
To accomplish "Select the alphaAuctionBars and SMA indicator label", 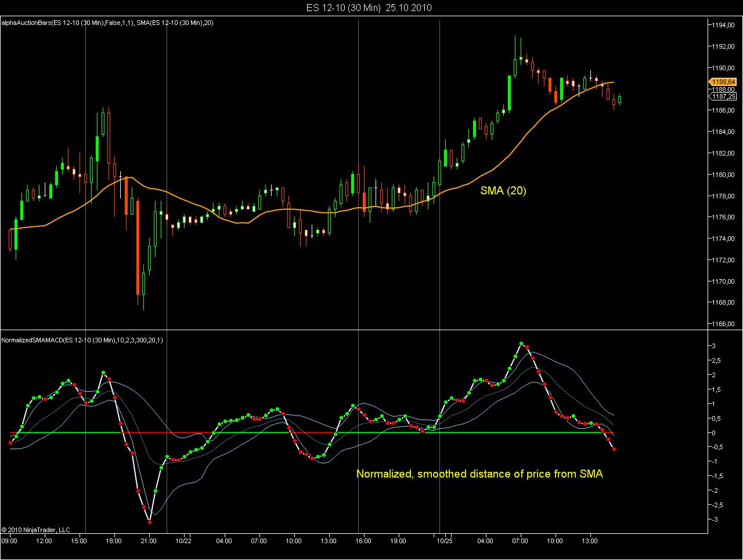I will [x=109, y=23].
